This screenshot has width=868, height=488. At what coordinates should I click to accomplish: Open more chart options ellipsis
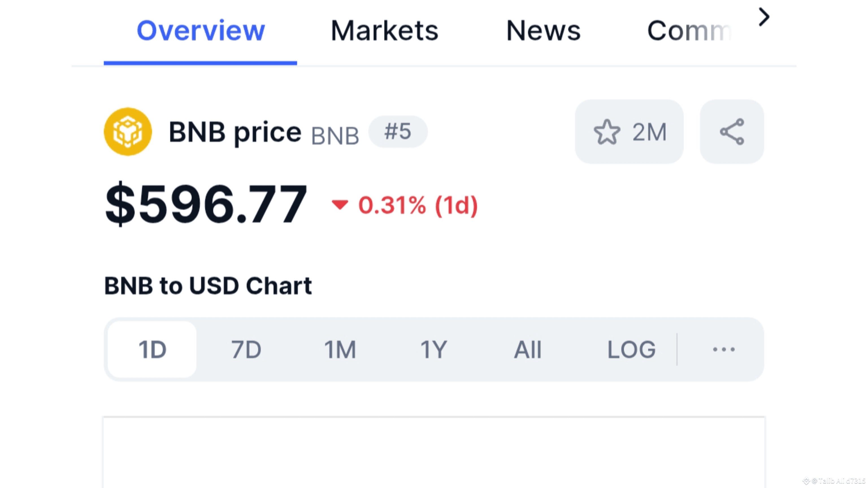723,349
